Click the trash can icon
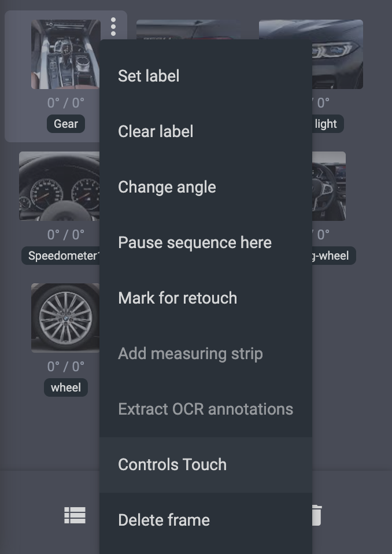 [x=316, y=515]
